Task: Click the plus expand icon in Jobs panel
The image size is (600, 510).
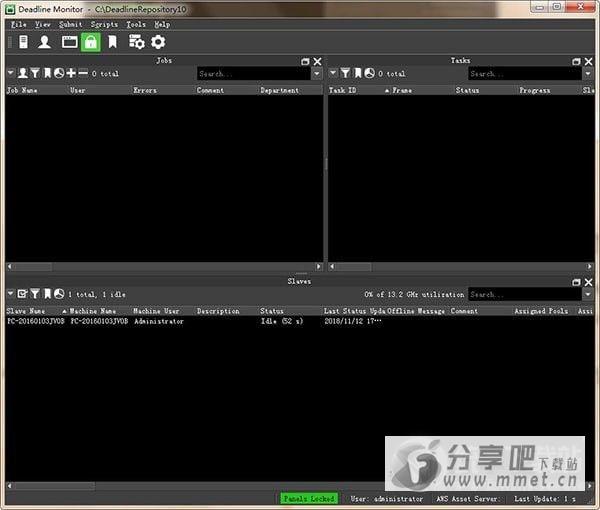Action: [x=71, y=73]
